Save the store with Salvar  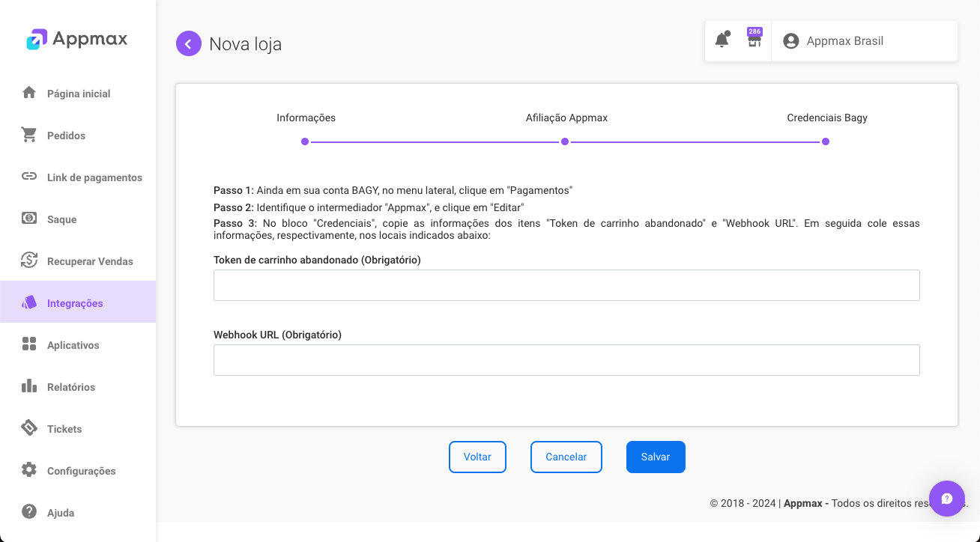pos(656,457)
